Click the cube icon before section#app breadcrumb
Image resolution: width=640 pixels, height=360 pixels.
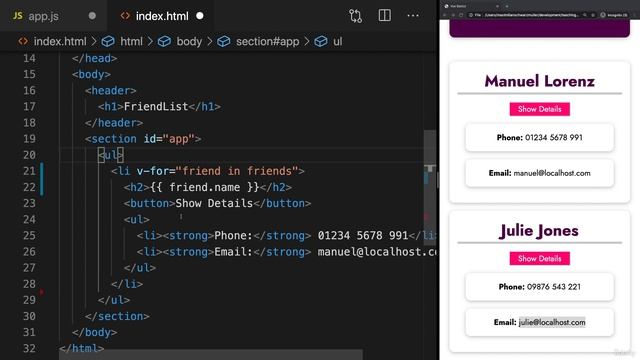point(224,41)
